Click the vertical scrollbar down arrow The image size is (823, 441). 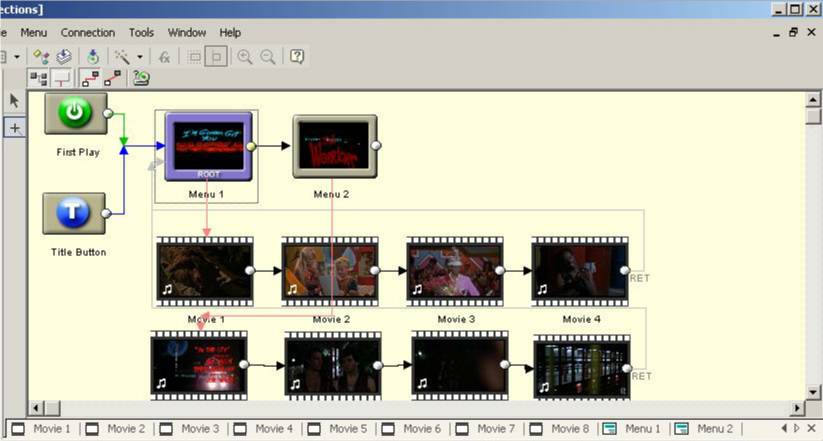coord(813,392)
